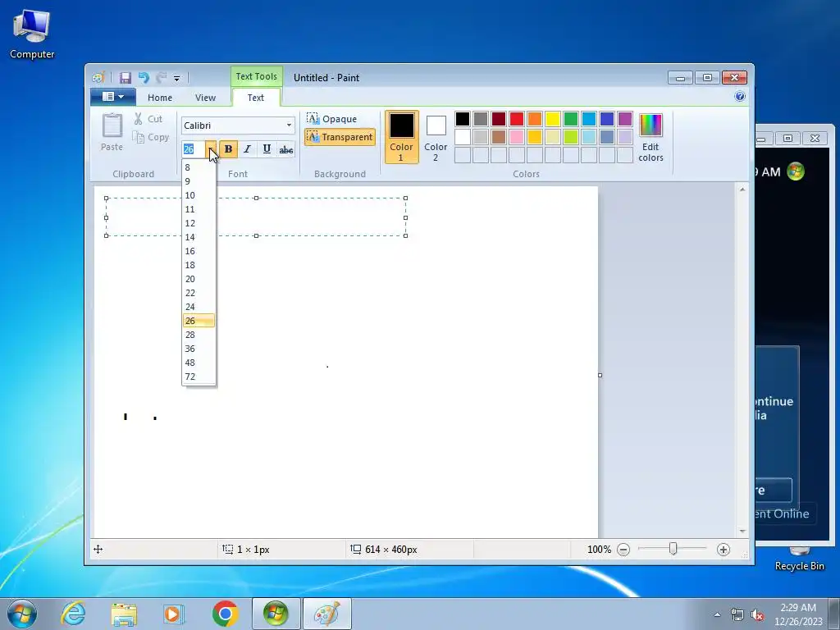Open the Windows Start button

click(x=21, y=614)
